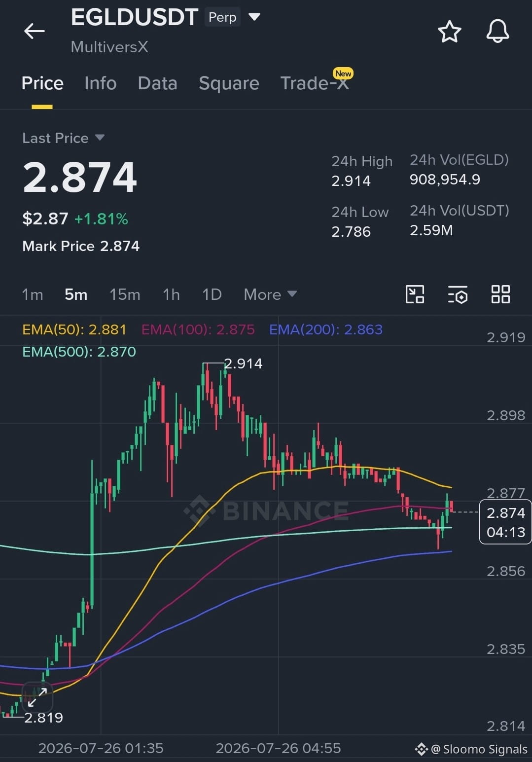Tap the 2.856 price axis label
This screenshot has width=532, height=762.
pyautogui.click(x=506, y=571)
